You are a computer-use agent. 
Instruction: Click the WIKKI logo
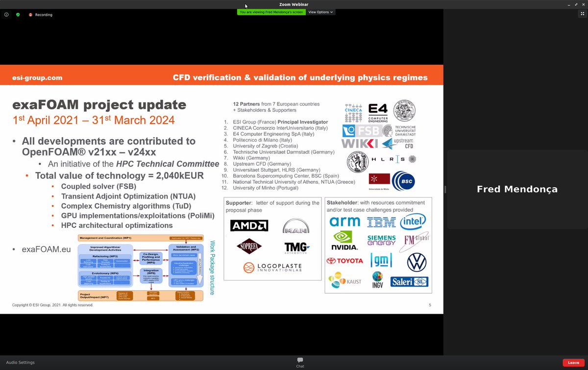(x=360, y=144)
